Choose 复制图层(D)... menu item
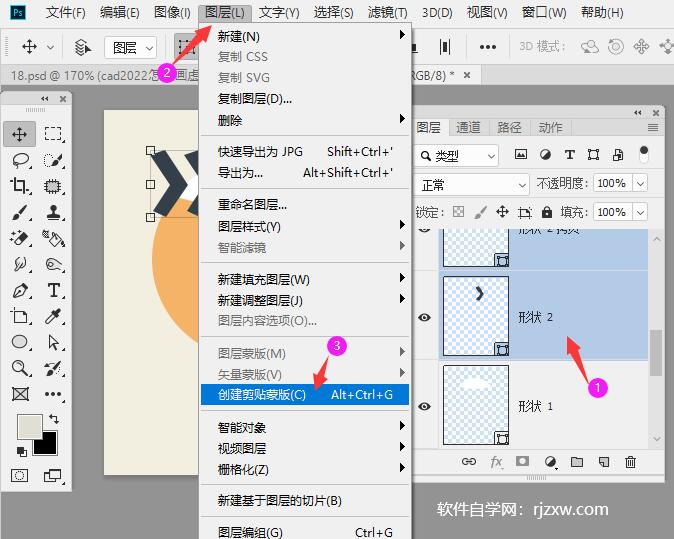 pyautogui.click(x=305, y=99)
